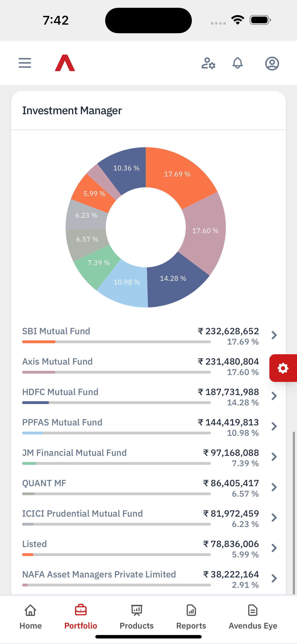
Task: Tap ICICI Prudential Mutual Fund name
Action: pos(82,513)
